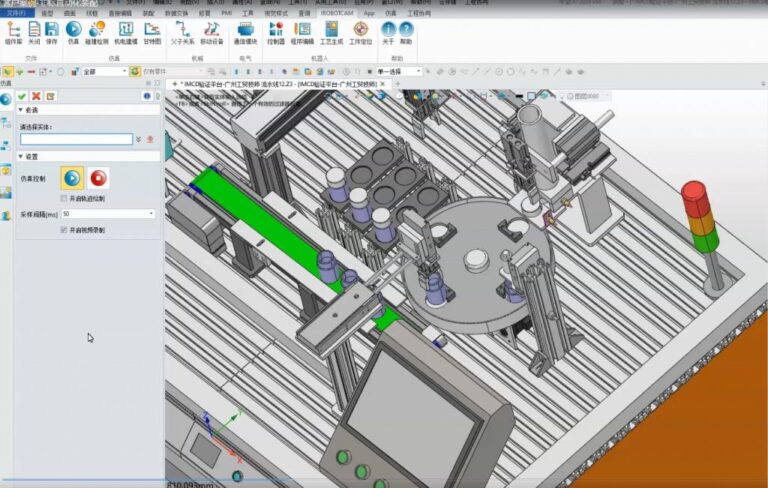Image resolution: width=768 pixels, height=488 pixels.
Task: Click the 仿真 simulation play icon in ribbon
Action: pyautogui.click(x=73, y=33)
